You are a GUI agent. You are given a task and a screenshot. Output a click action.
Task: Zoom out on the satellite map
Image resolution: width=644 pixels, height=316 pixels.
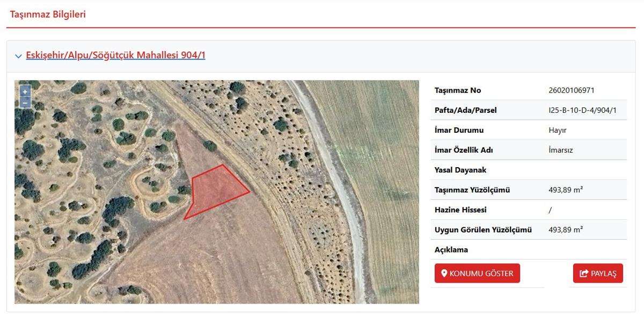25,102
